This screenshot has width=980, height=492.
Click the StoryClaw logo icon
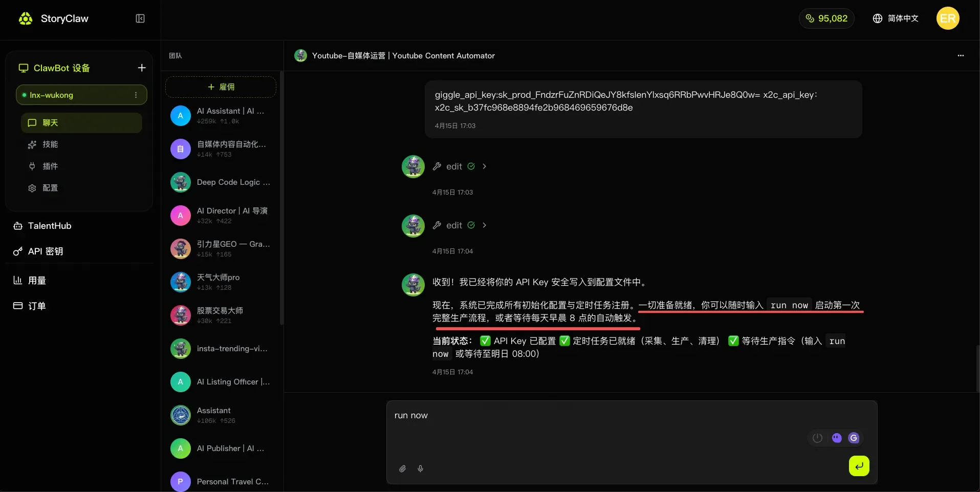[x=26, y=18]
